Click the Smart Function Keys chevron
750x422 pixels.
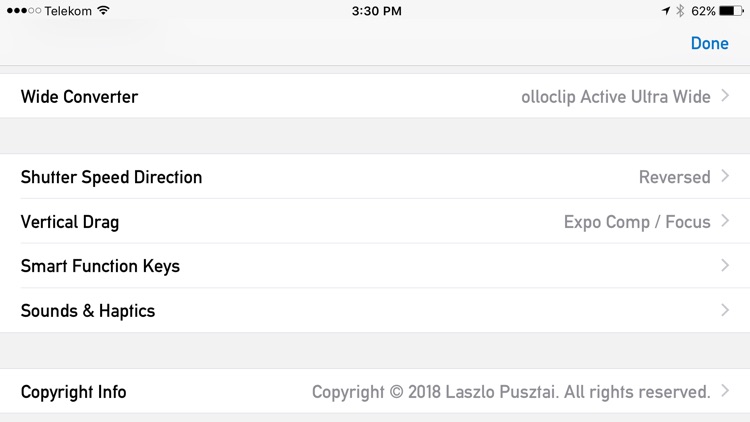click(x=725, y=265)
